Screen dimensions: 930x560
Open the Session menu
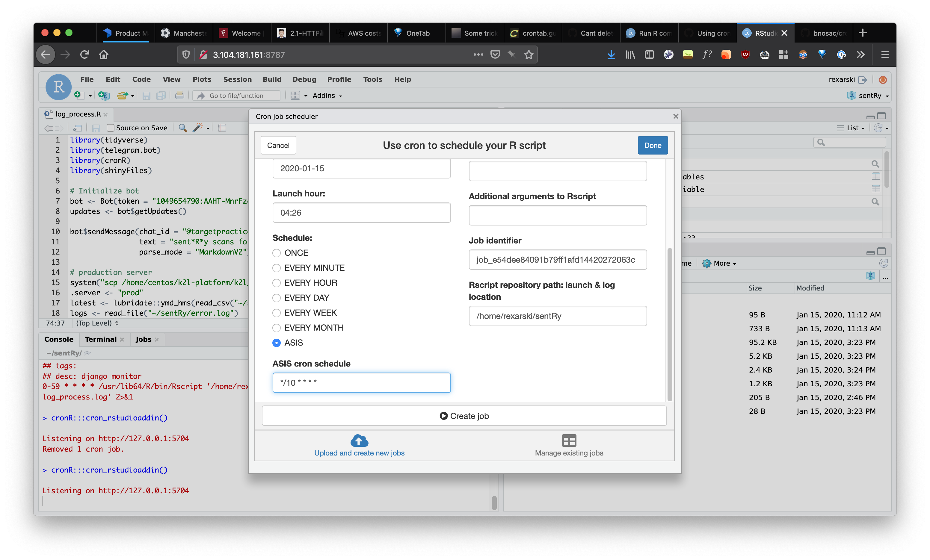[237, 79]
